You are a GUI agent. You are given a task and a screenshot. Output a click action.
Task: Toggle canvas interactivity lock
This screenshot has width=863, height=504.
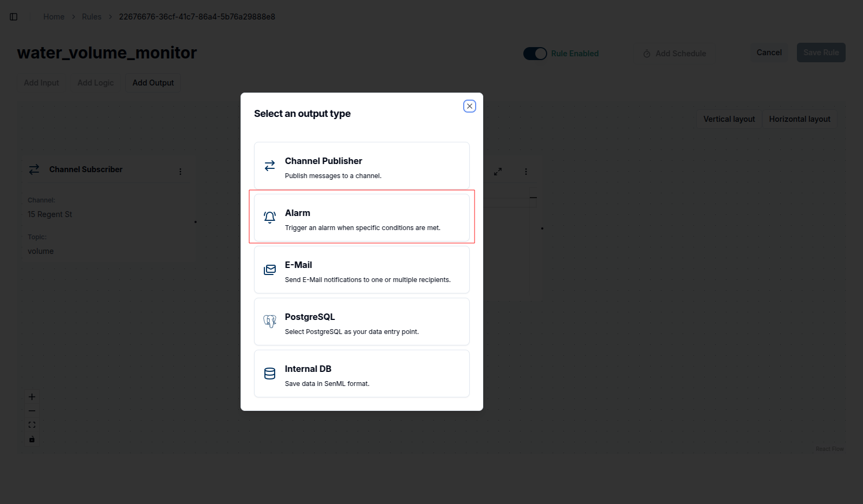(32, 439)
